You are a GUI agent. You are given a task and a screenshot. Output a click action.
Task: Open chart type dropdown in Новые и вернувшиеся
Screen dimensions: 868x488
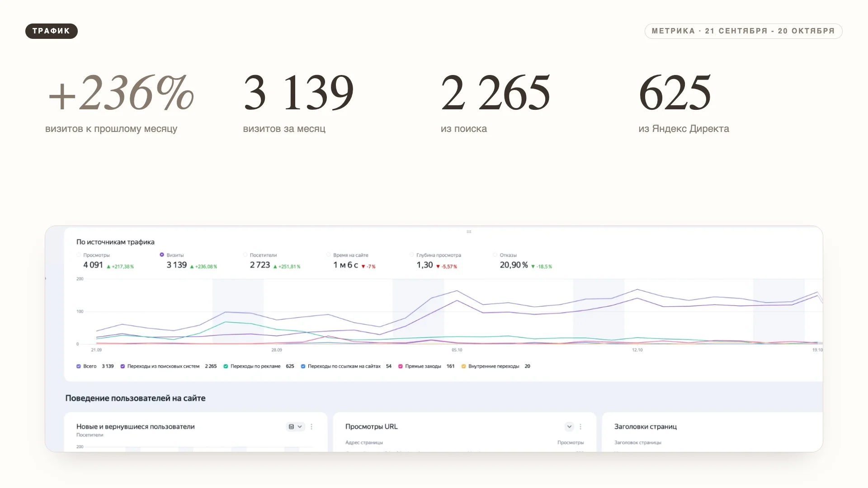click(295, 427)
